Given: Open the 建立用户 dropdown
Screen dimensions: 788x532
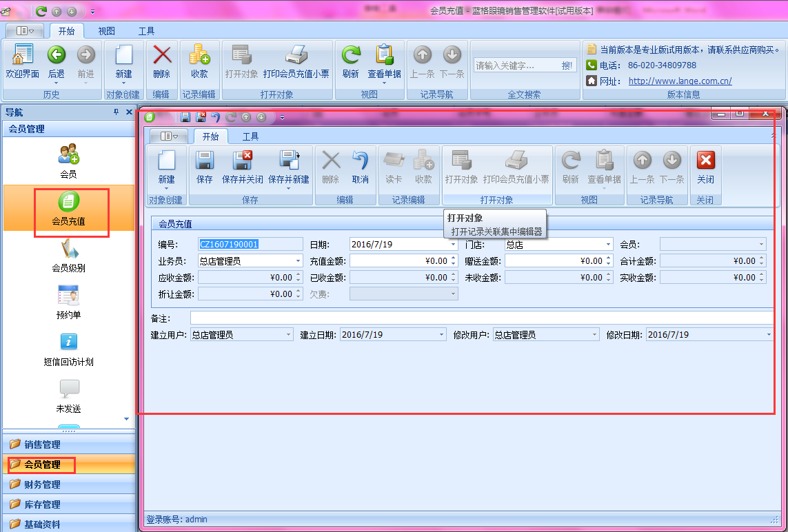Looking at the screenshot, I should pyautogui.click(x=288, y=335).
